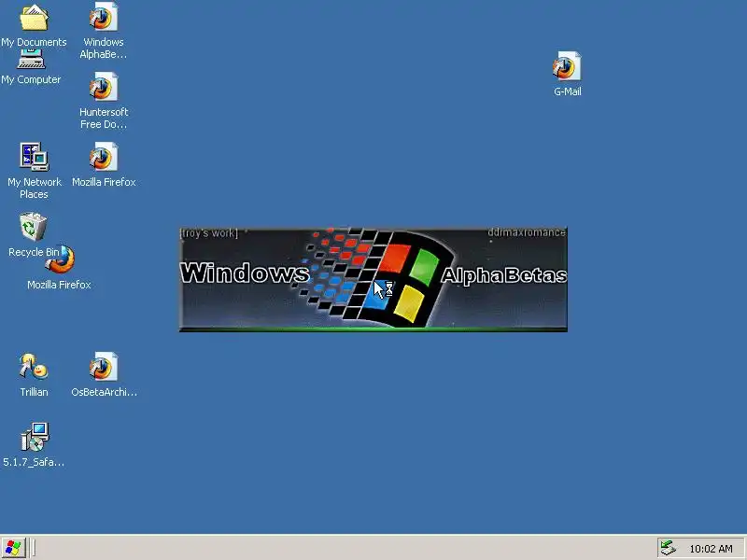
Task: Click the "Trillian" label text
Action: tap(34, 392)
